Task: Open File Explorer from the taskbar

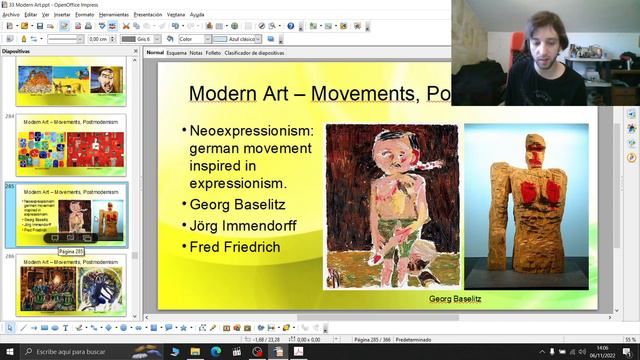Action: [x=195, y=351]
